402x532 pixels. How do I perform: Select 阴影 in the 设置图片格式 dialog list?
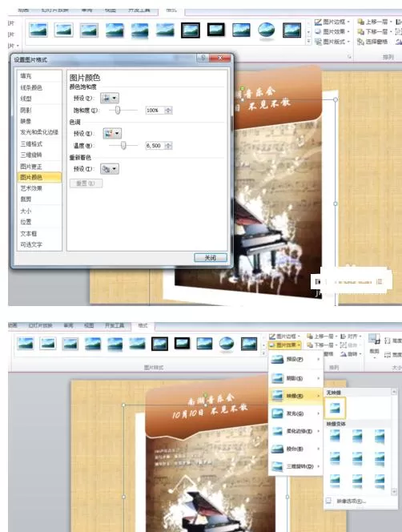pos(39,110)
